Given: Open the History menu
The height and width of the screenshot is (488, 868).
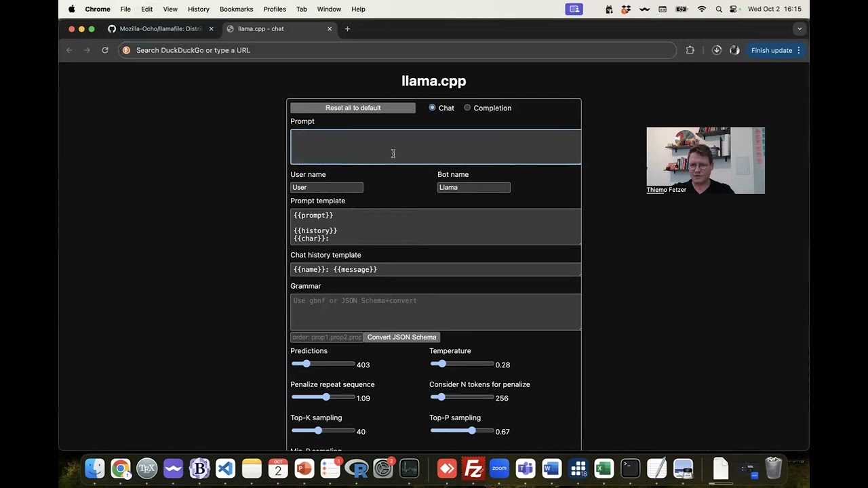Looking at the screenshot, I should [x=199, y=9].
